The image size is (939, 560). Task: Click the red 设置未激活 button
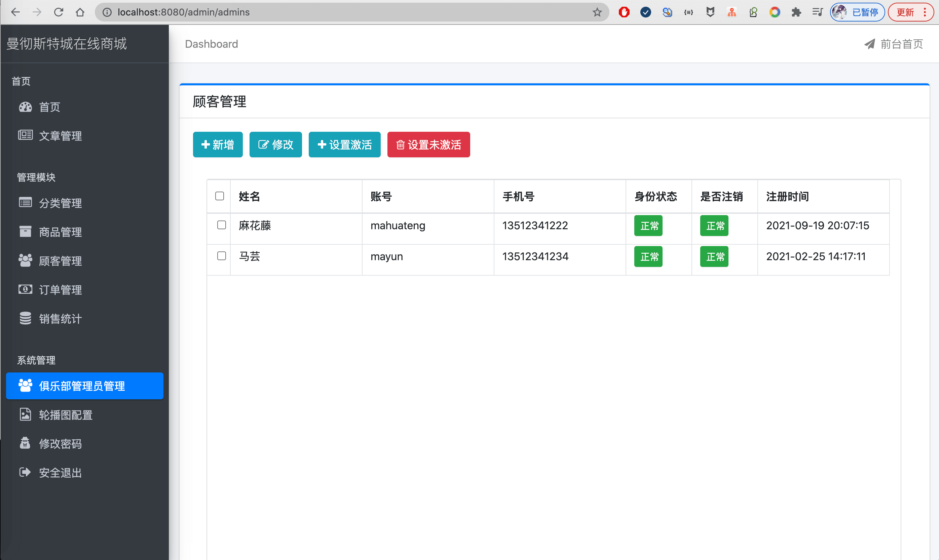428,145
